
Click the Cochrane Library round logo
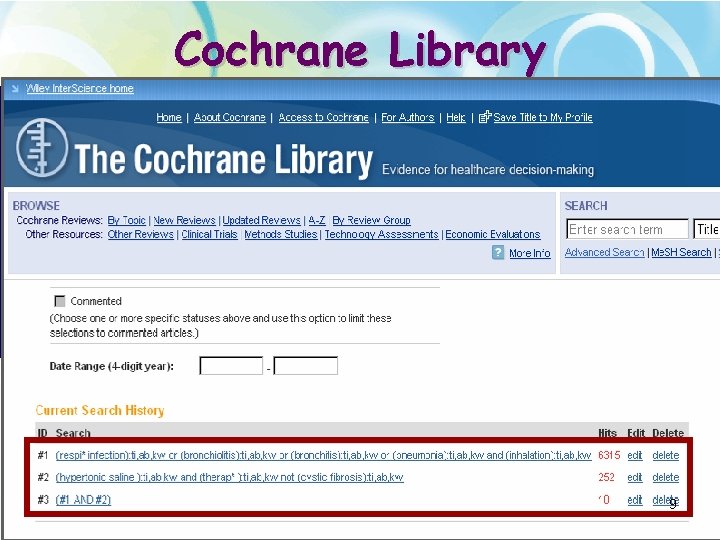tap(42, 148)
